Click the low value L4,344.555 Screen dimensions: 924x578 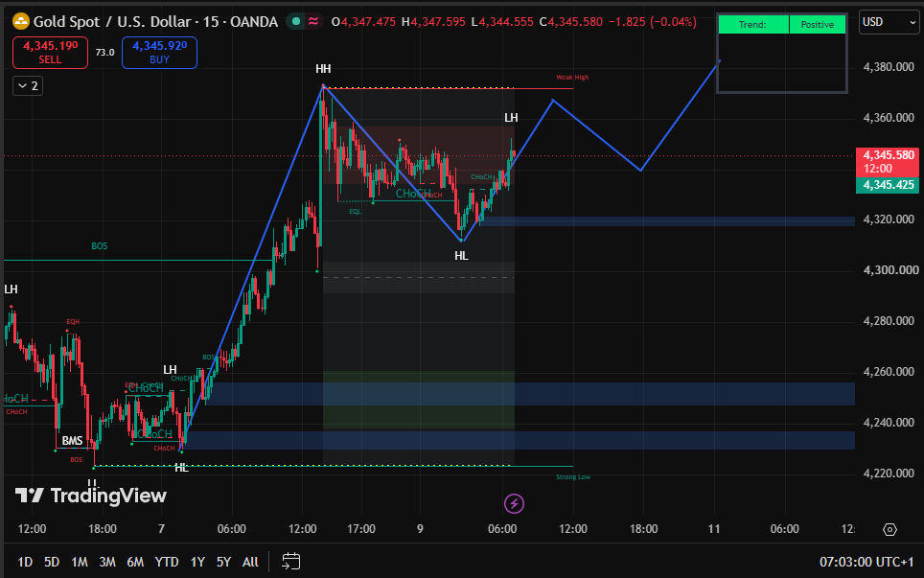point(502,22)
